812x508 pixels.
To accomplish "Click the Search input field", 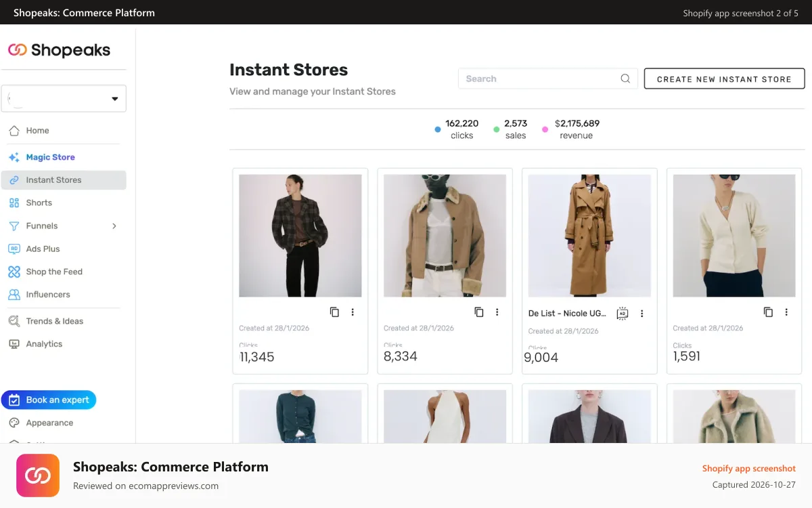I will click(x=548, y=79).
